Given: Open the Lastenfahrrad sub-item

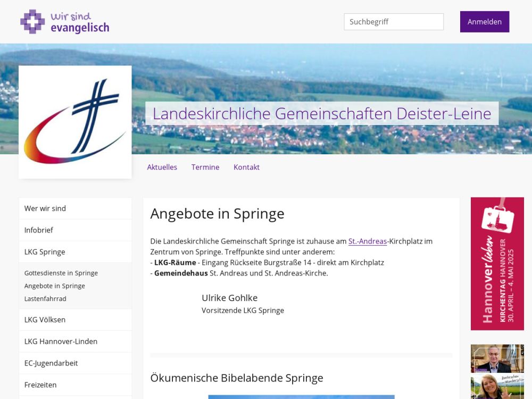Looking at the screenshot, I should point(45,299).
